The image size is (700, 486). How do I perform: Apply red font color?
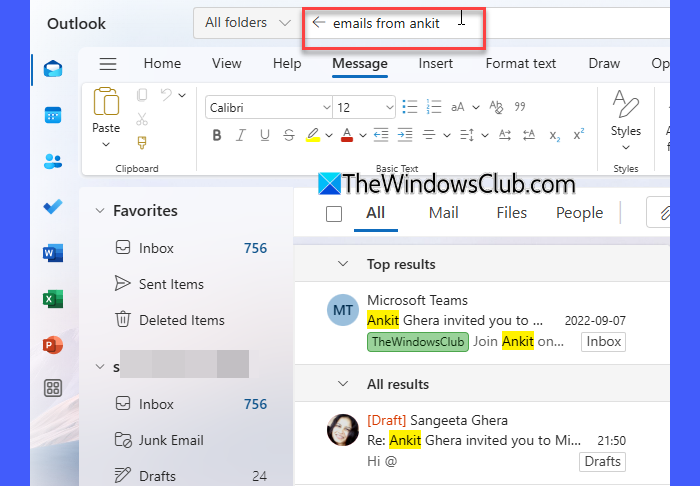click(347, 135)
